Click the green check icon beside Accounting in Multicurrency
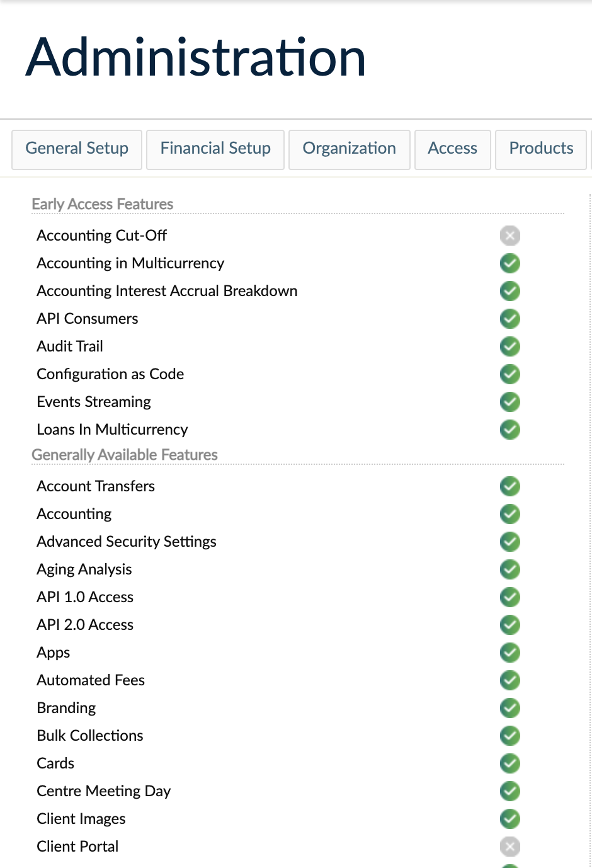This screenshot has height=868, width=592. [509, 263]
